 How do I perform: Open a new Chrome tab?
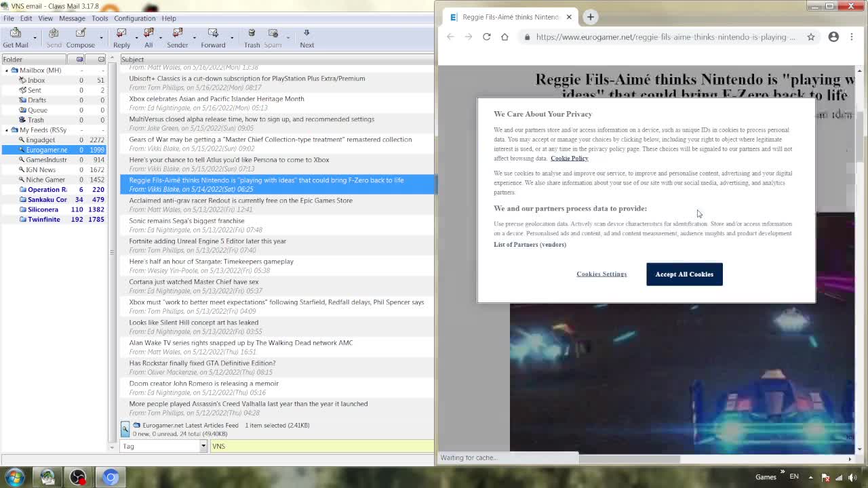(x=591, y=17)
